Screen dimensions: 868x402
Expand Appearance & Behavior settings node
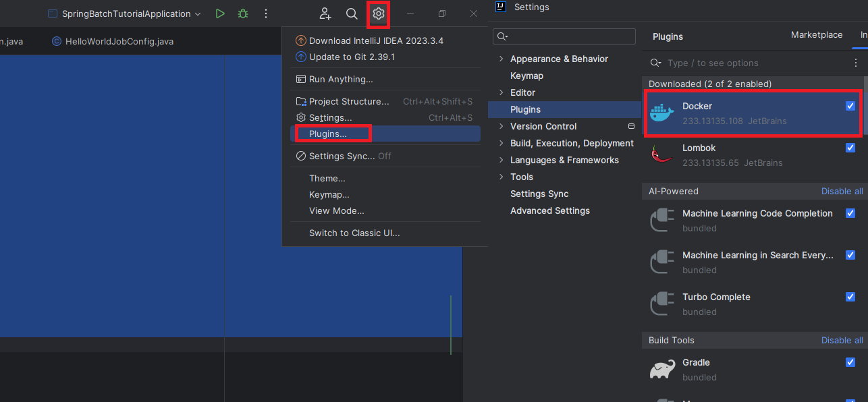coord(501,59)
